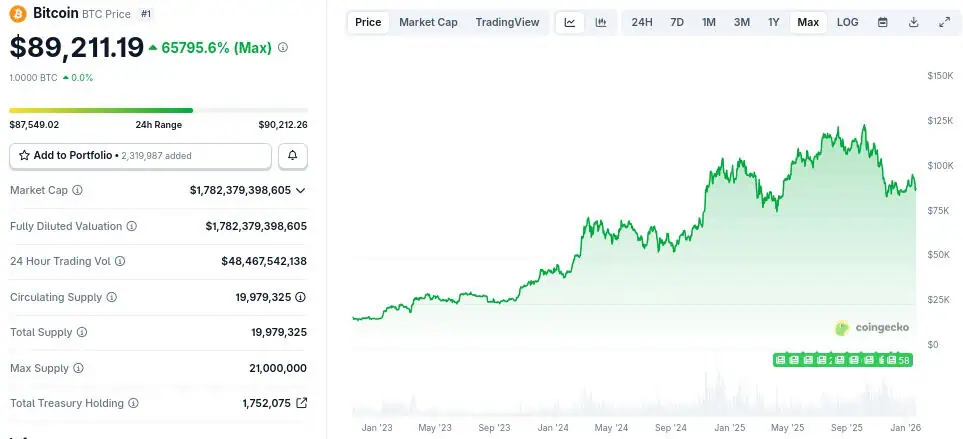The width and height of the screenshot is (963, 439).
Task: Download the chart data
Action: pos(914,22)
